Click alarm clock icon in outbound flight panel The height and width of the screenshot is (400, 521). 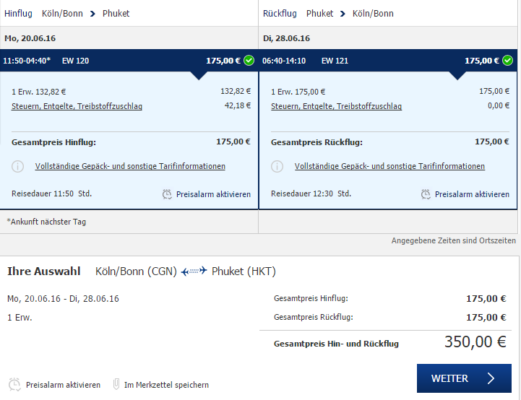[167, 194]
